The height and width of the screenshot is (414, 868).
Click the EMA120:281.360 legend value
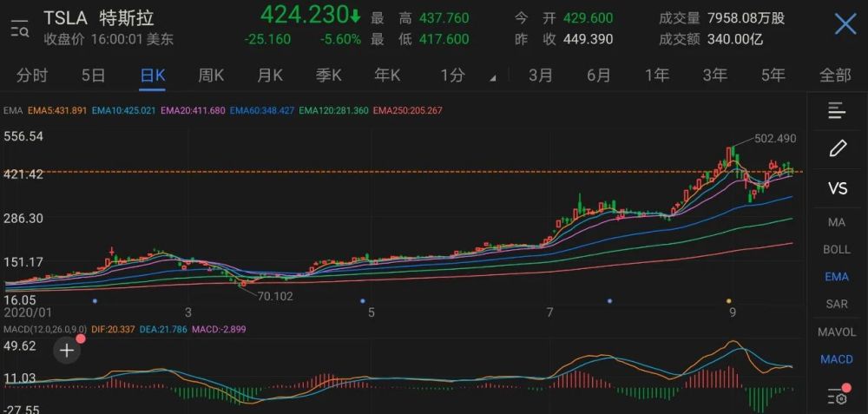(333, 111)
